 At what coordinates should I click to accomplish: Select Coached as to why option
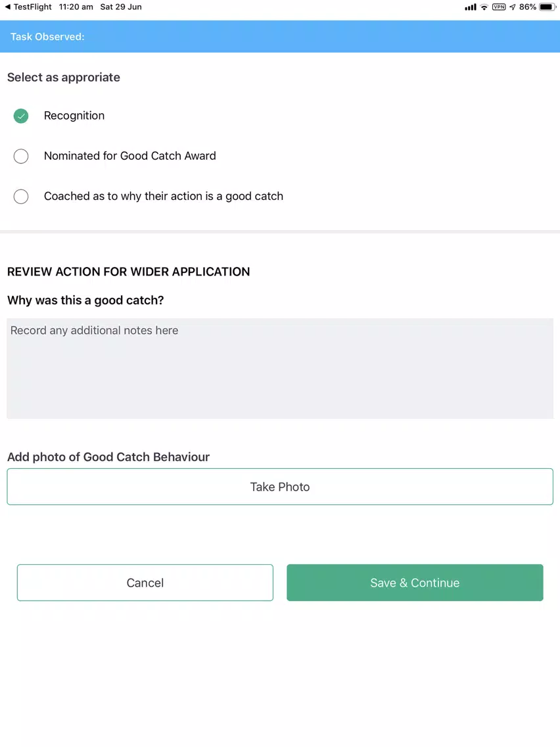21,196
